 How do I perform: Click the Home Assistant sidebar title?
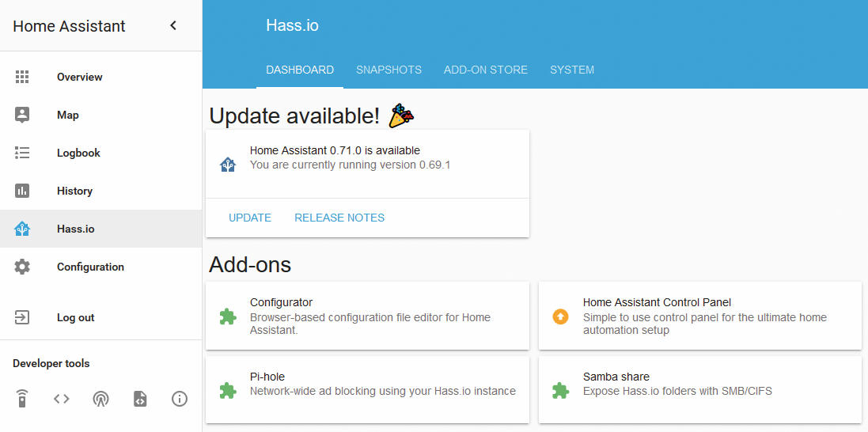pos(69,26)
